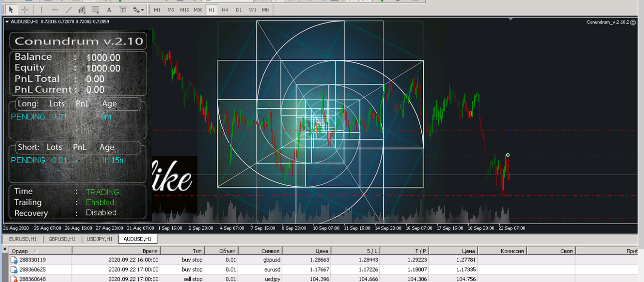Click the trade level marker on chart

point(508,155)
